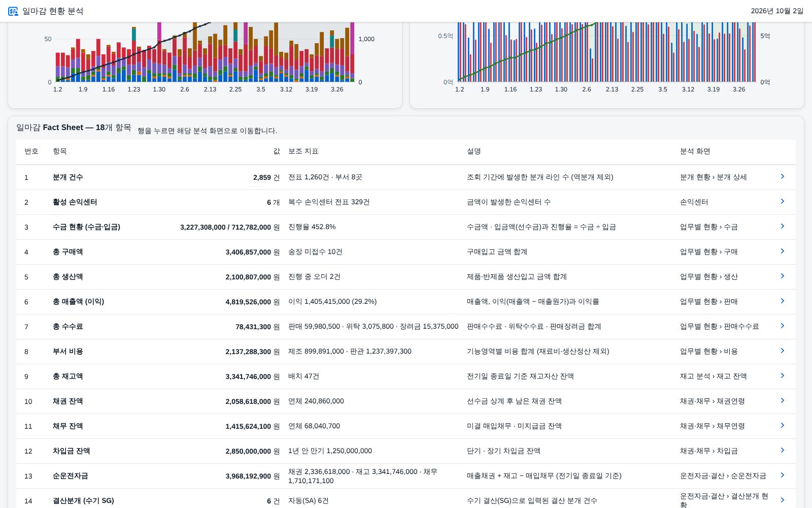The image size is (812, 508).
Task: Open chevron arrow for 총 구매액 row
Action: tap(782, 251)
